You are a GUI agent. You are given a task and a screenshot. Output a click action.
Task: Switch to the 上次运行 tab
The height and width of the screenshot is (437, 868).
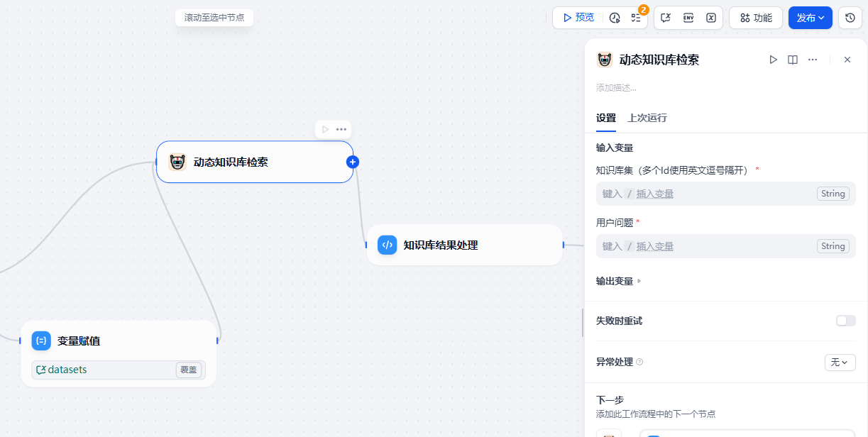click(x=647, y=118)
